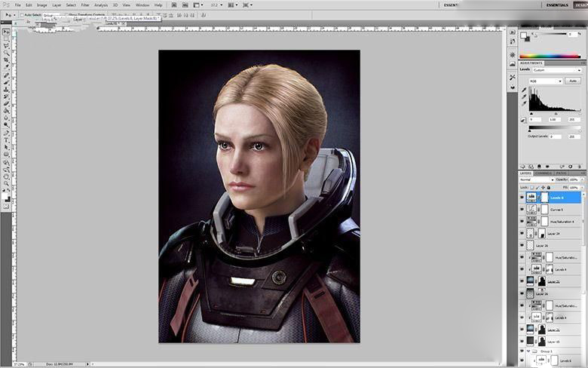Click the lock image pixels brush icon
This screenshot has height=368, width=588.
pos(537,187)
